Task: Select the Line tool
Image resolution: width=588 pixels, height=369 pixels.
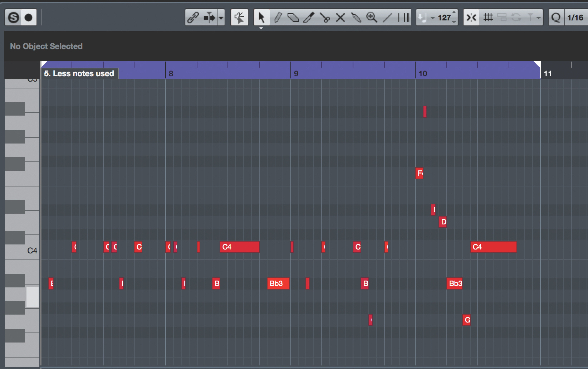Action: (387, 17)
